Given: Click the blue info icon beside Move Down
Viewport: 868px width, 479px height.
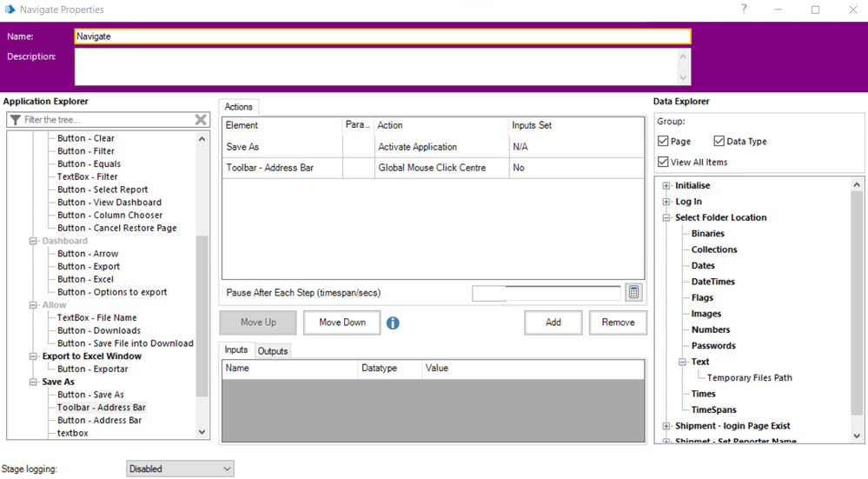Looking at the screenshot, I should [x=393, y=323].
